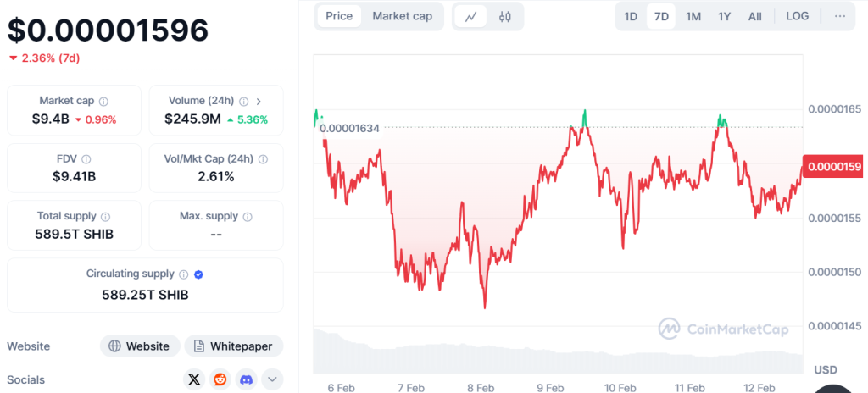Select the Market cap chart toggle

pyautogui.click(x=402, y=16)
